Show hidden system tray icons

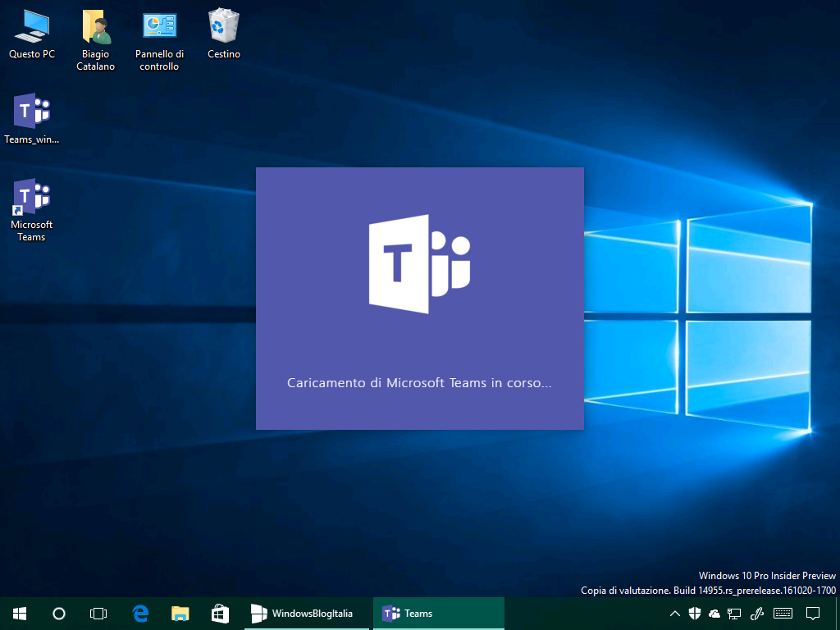[x=675, y=614]
